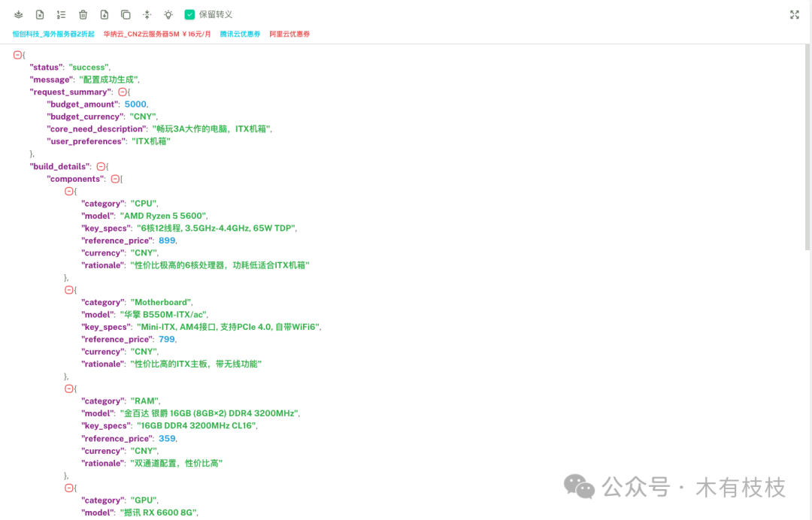Click the "AMD Ryzen 5 5600" value

[163, 216]
